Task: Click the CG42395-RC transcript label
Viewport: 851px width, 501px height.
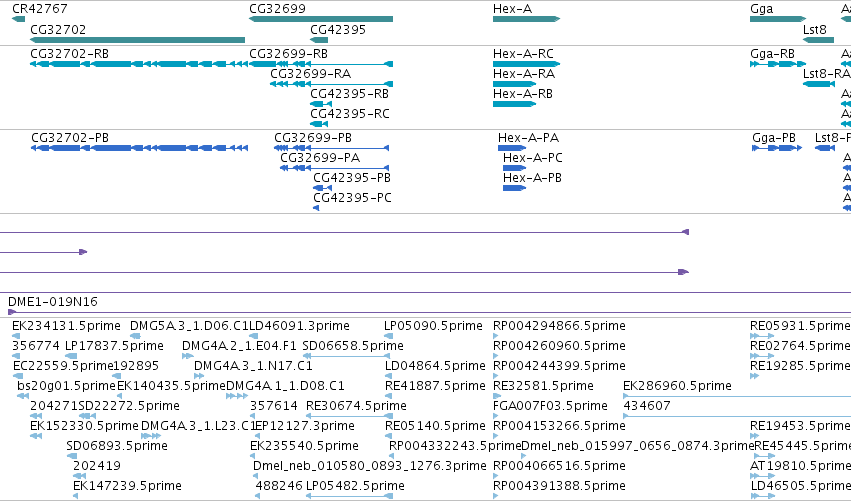Action: [x=350, y=114]
